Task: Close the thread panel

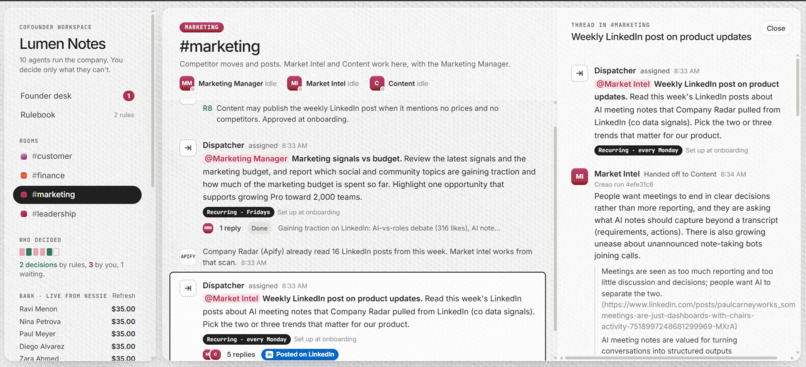Action: coord(775,28)
